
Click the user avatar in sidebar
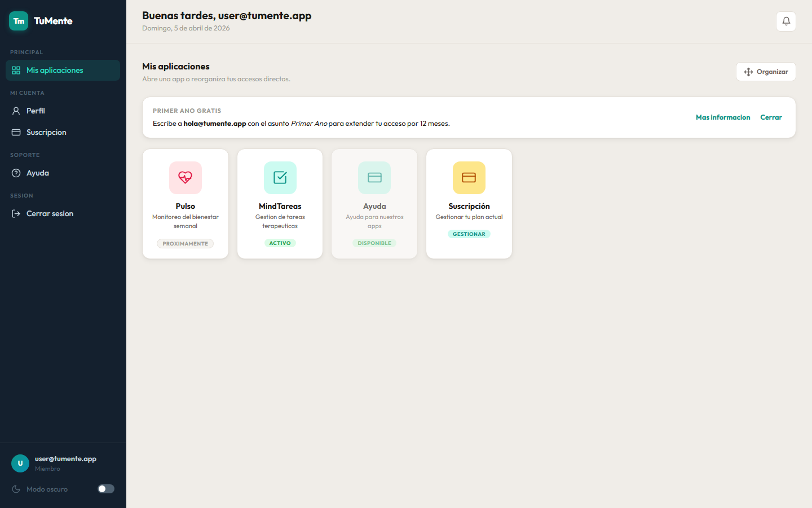pos(20,463)
